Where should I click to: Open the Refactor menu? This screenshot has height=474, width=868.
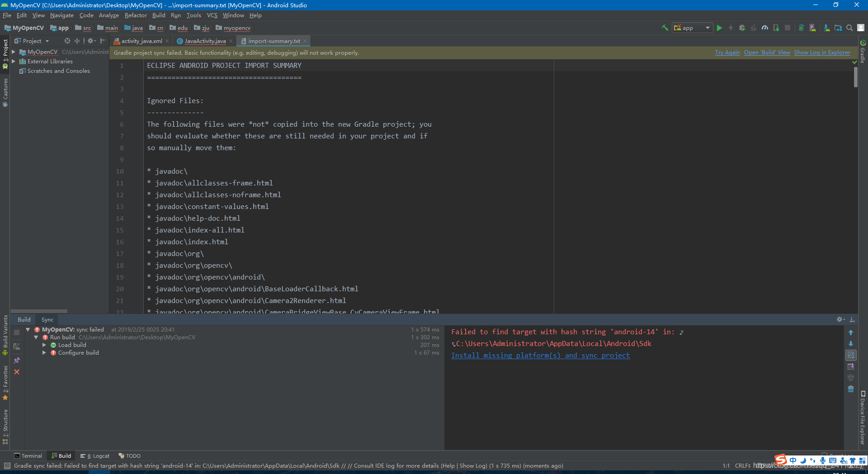136,15
